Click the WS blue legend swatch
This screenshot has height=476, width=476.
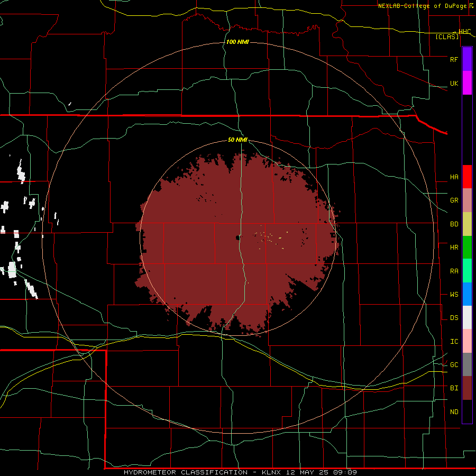(467, 294)
